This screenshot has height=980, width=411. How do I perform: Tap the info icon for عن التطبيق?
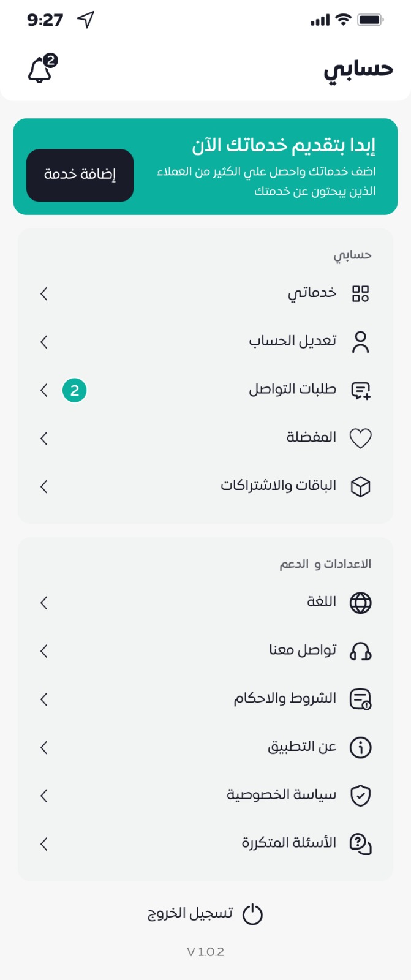tap(360, 747)
